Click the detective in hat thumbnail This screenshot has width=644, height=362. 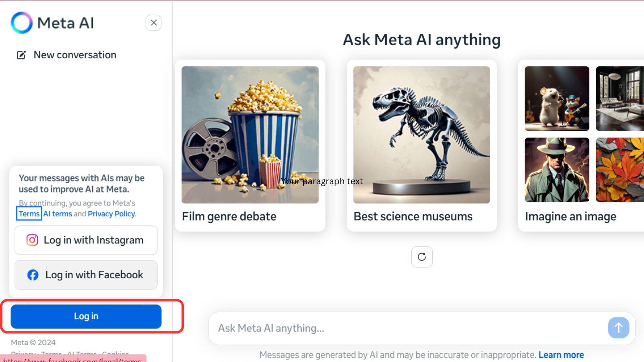point(557,170)
